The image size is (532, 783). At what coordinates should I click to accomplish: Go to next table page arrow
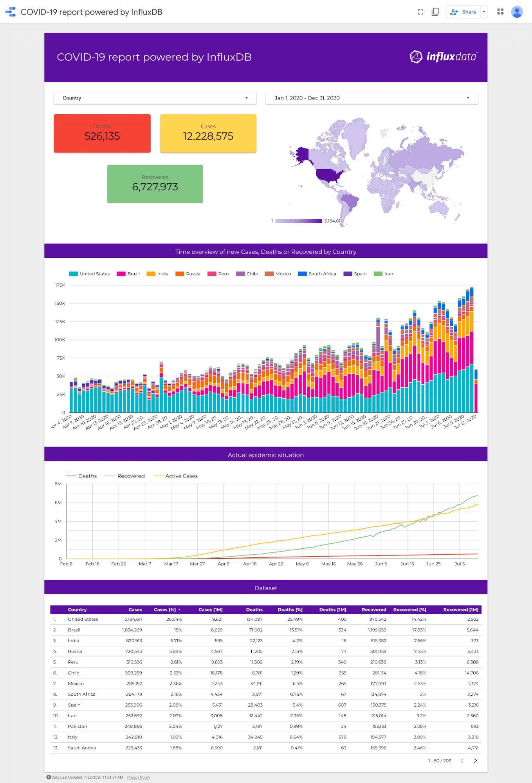(475, 760)
